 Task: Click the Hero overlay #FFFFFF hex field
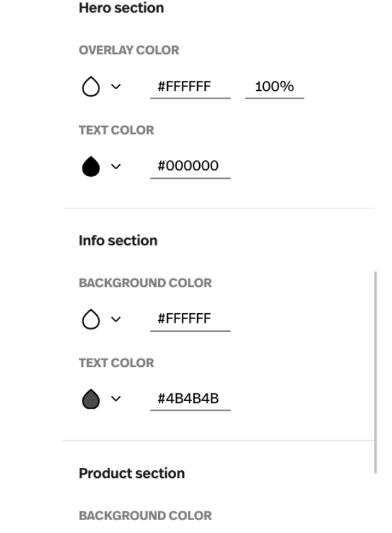coord(190,87)
